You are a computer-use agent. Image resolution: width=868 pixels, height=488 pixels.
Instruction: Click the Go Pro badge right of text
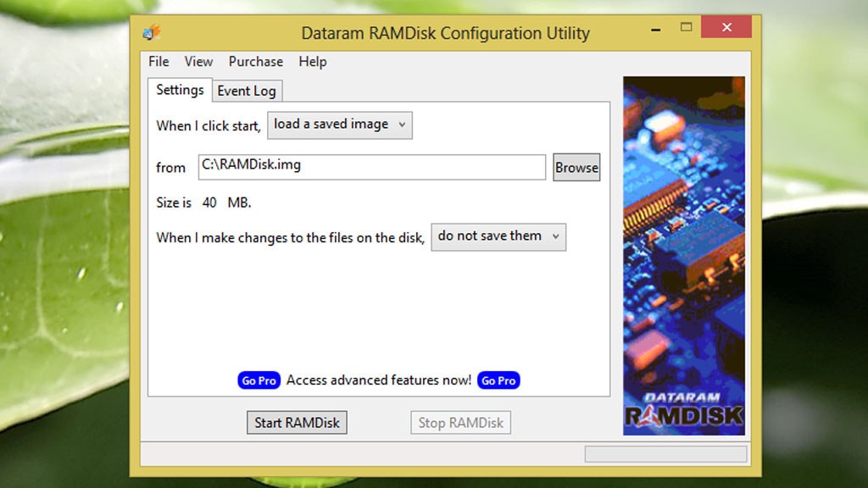[498, 380]
